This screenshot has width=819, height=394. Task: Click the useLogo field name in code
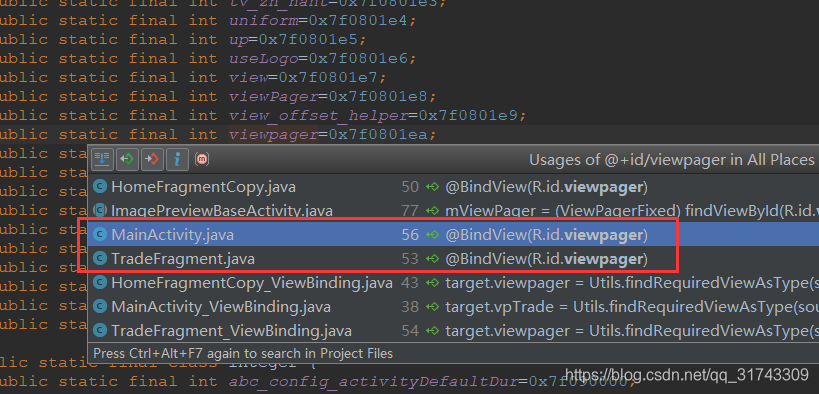263,59
